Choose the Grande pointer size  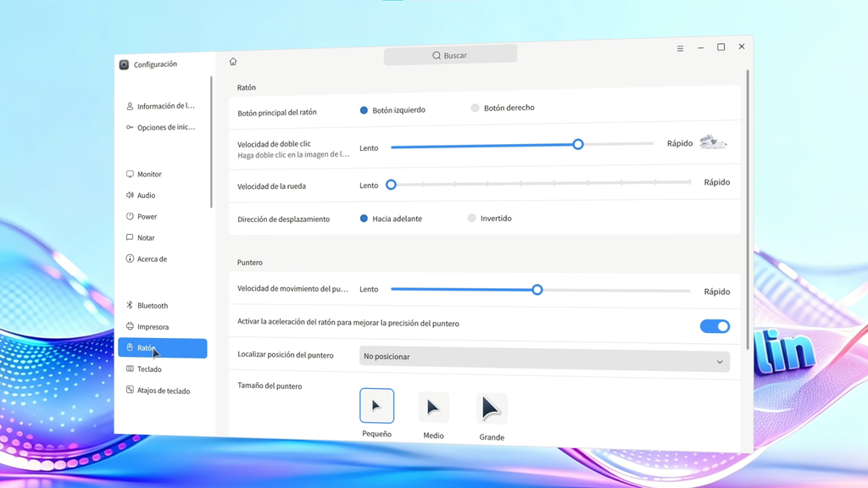coord(492,409)
